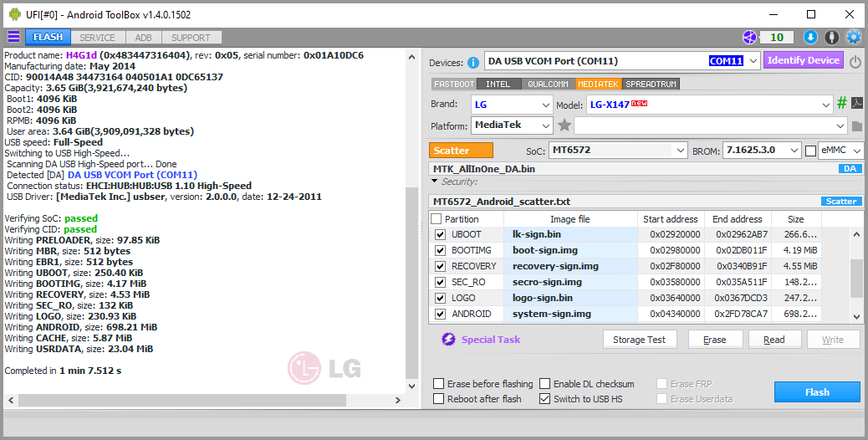Click the Erase button

click(x=715, y=340)
